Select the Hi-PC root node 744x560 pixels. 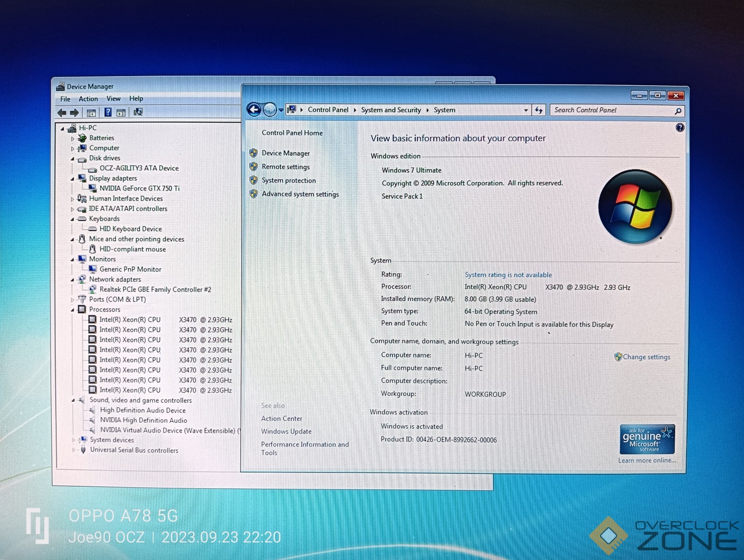pyautogui.click(x=88, y=128)
